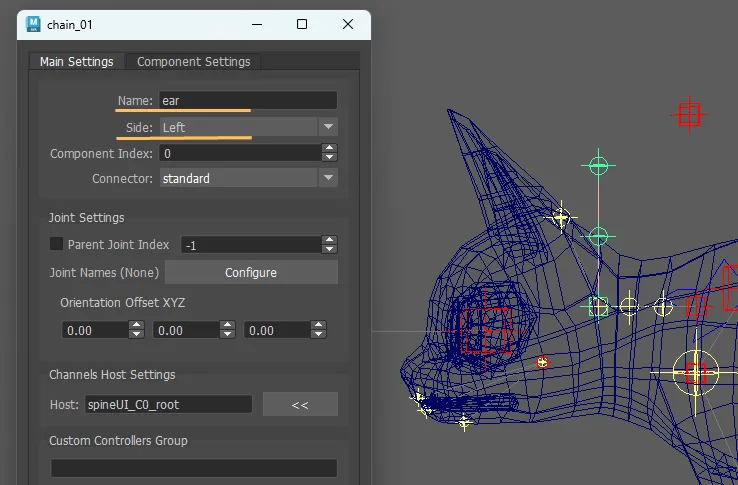The width and height of the screenshot is (738, 485).
Task: Increase the Component Index value by one
Action: pyautogui.click(x=329, y=149)
